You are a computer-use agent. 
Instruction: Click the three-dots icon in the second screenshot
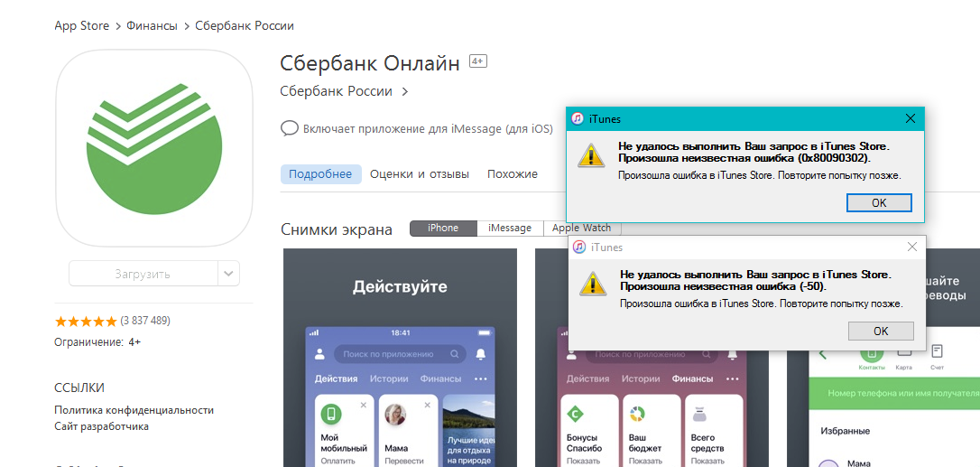tap(732, 379)
